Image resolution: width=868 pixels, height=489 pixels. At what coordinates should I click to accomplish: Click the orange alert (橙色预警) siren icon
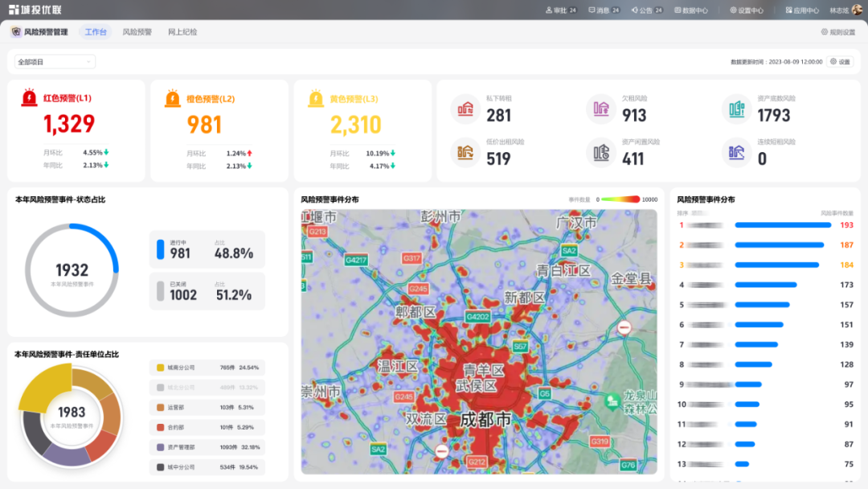[173, 98]
